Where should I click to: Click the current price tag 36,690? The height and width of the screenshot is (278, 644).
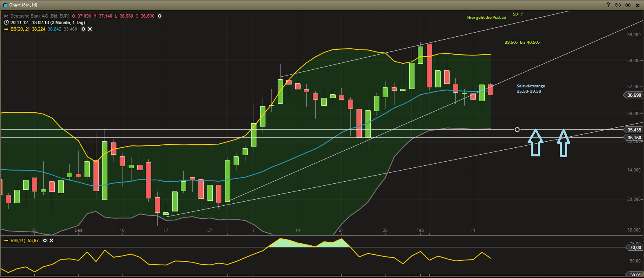633,95
